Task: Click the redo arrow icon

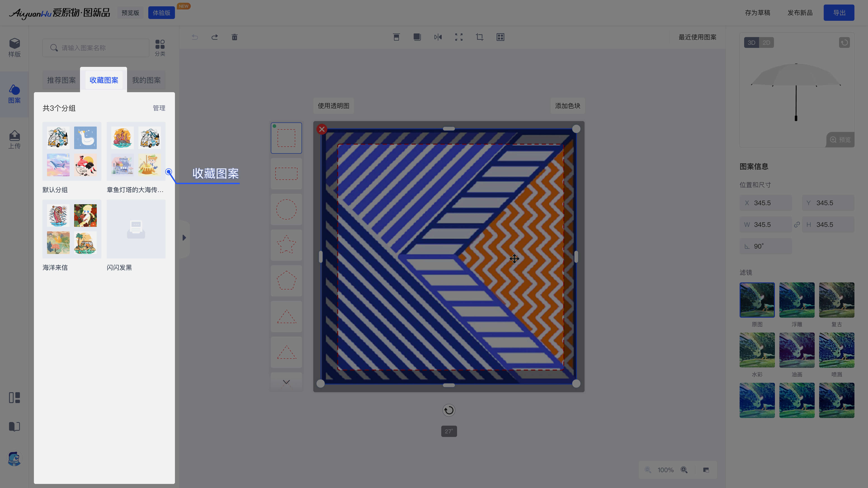Action: (215, 37)
